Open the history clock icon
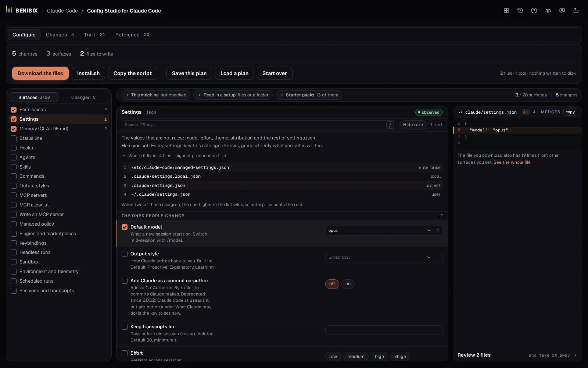 (x=520, y=11)
